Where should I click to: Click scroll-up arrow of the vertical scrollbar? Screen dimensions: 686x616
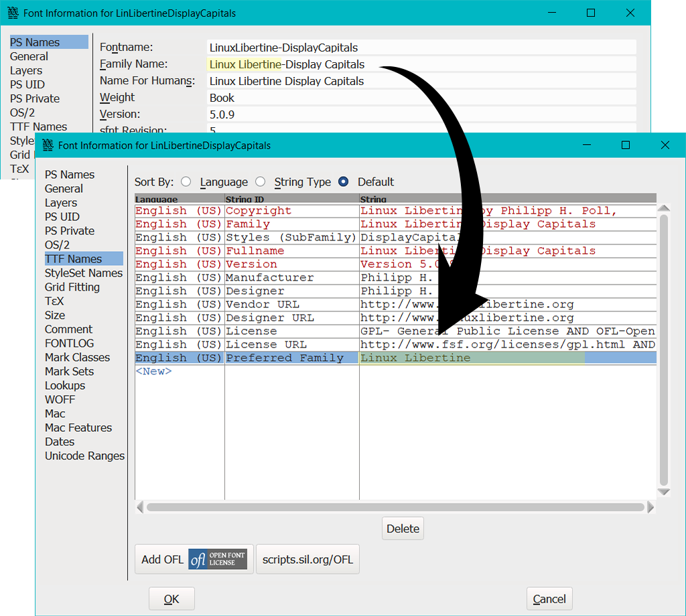pos(663,210)
